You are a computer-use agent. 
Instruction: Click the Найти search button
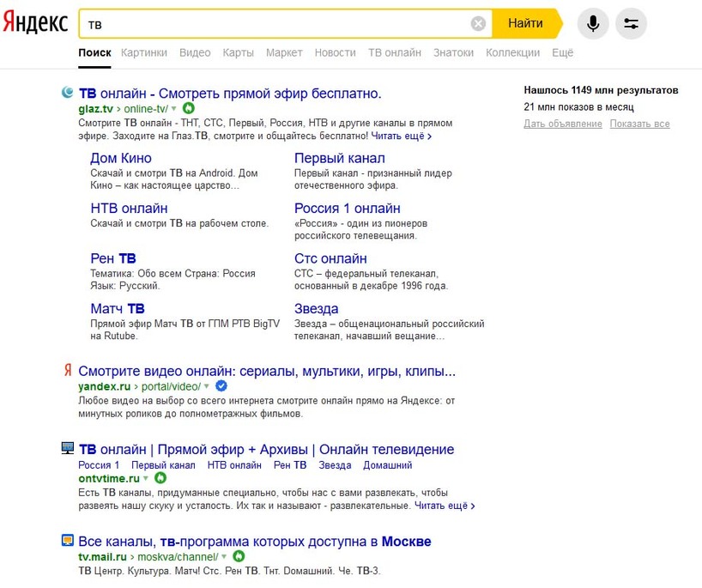point(525,23)
